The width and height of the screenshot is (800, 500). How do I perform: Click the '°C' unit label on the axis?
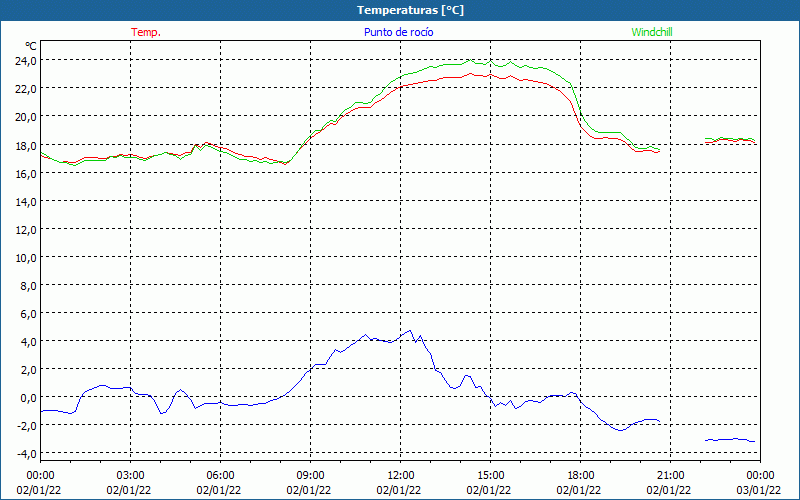coord(31,46)
